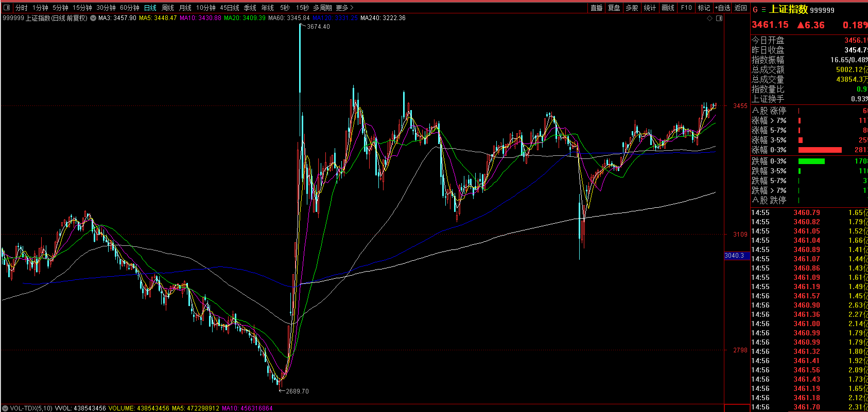The height and width of the screenshot is (412, 868).
Task: Switch to 60分钟 chart period
Action: point(130,8)
